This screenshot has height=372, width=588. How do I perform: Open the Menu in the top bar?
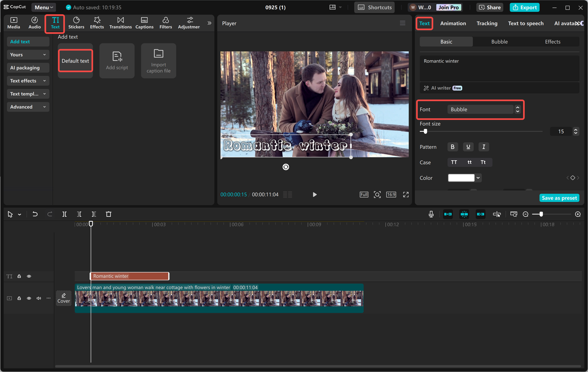click(43, 7)
